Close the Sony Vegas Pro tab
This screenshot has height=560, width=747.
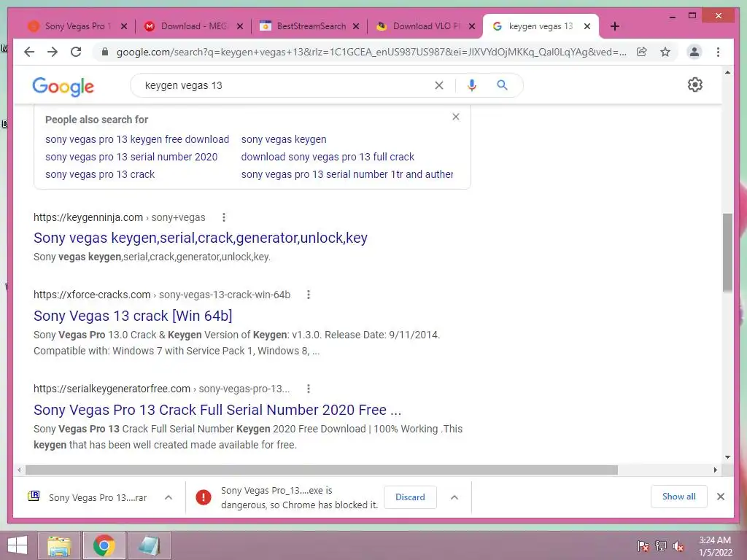pos(124,26)
